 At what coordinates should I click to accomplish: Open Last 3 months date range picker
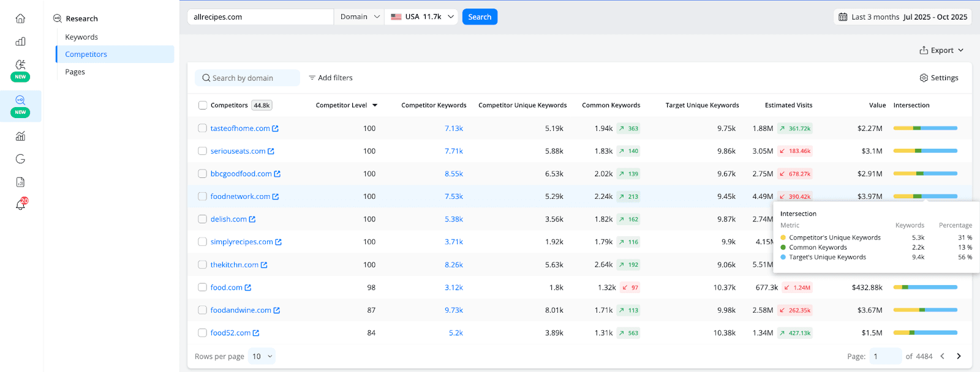pyautogui.click(x=903, y=17)
